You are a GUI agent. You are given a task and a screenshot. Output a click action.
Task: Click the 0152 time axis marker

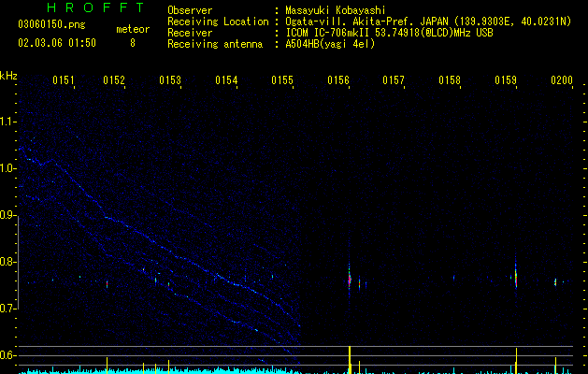click(x=114, y=80)
